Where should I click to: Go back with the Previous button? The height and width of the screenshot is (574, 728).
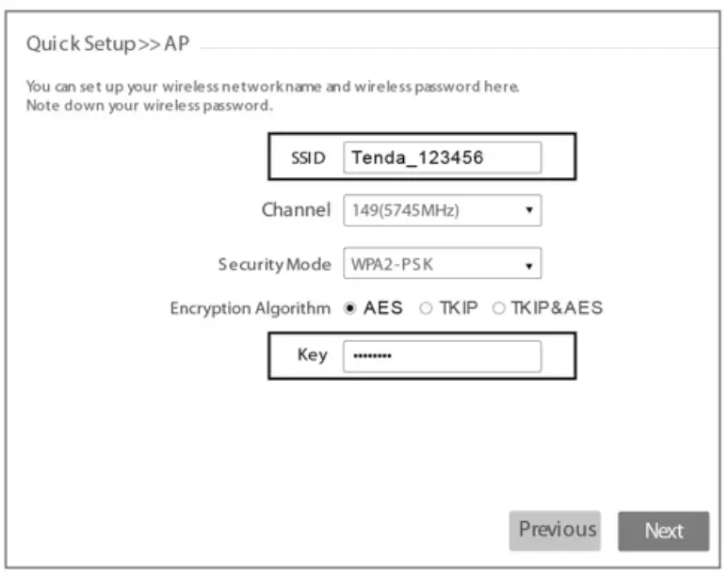(557, 531)
